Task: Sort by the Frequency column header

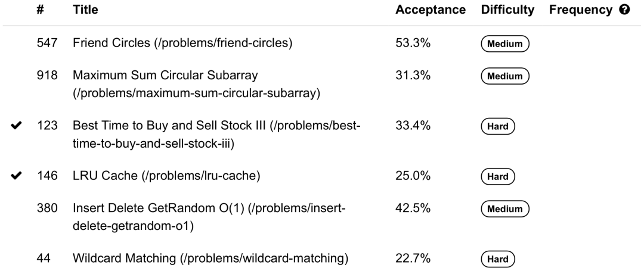Action: (581, 10)
